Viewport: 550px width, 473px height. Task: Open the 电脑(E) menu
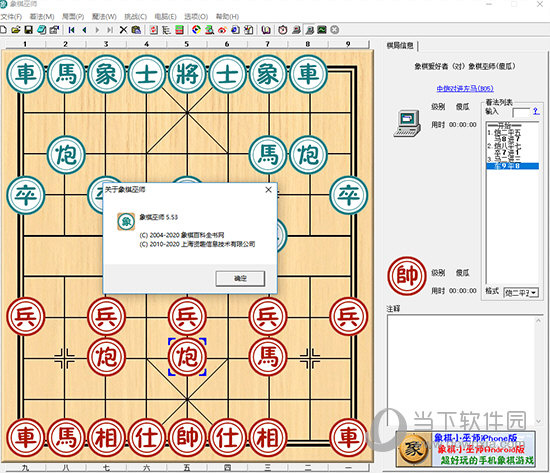166,16
